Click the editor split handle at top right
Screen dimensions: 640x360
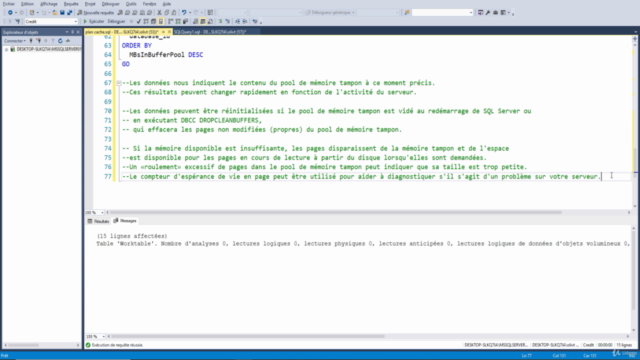point(635,39)
